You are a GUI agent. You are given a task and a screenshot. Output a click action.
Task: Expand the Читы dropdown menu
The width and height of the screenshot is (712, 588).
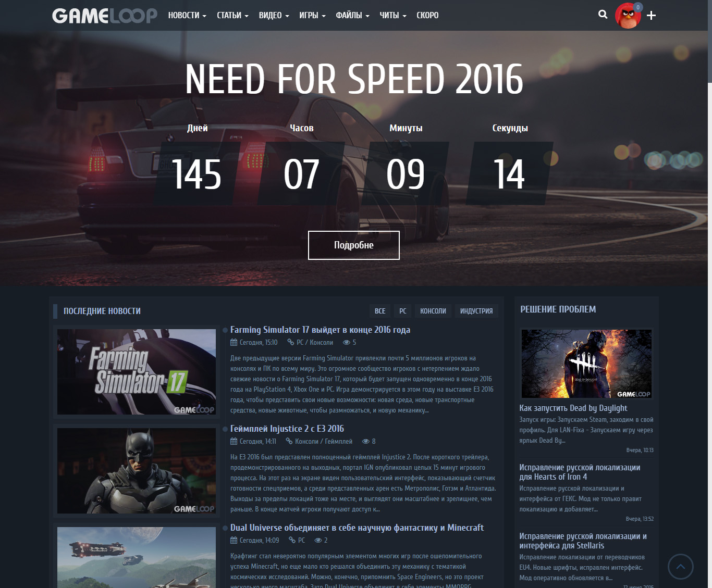click(393, 16)
